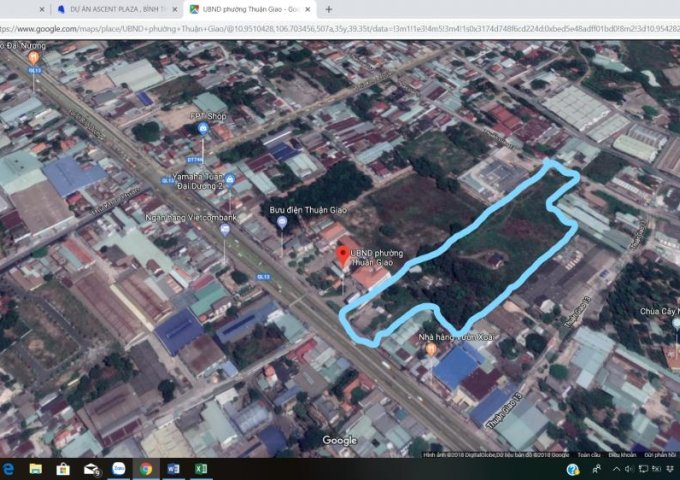This screenshot has width=680, height=480.
Task: Click the Yamaha Tuấn Đại Dương 2 marker
Action: [230, 179]
